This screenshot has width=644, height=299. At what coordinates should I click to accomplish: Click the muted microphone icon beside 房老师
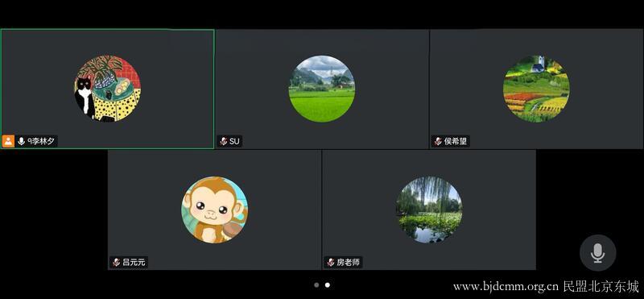point(331,262)
